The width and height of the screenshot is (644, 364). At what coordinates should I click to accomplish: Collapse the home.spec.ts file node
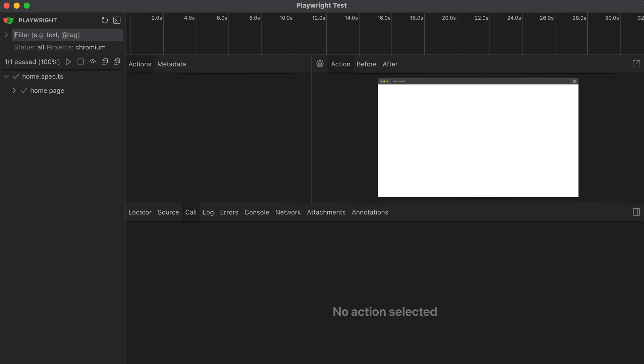(6, 76)
